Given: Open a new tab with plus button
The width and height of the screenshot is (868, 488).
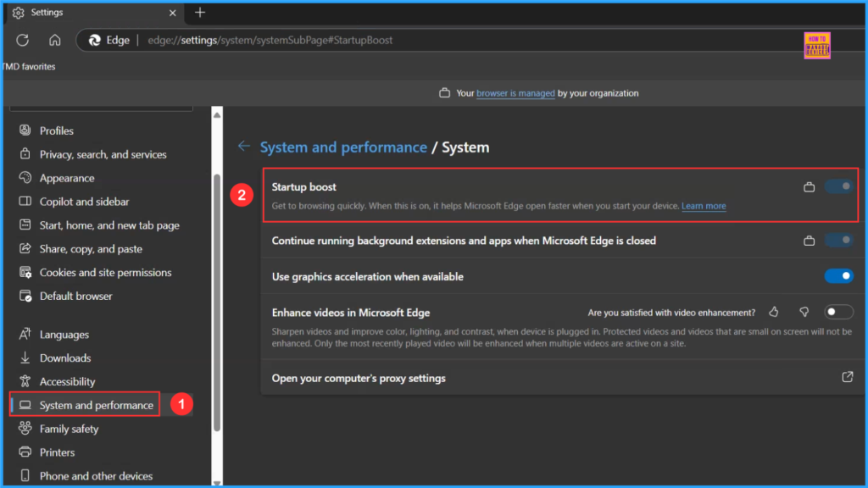Looking at the screenshot, I should tap(200, 12).
